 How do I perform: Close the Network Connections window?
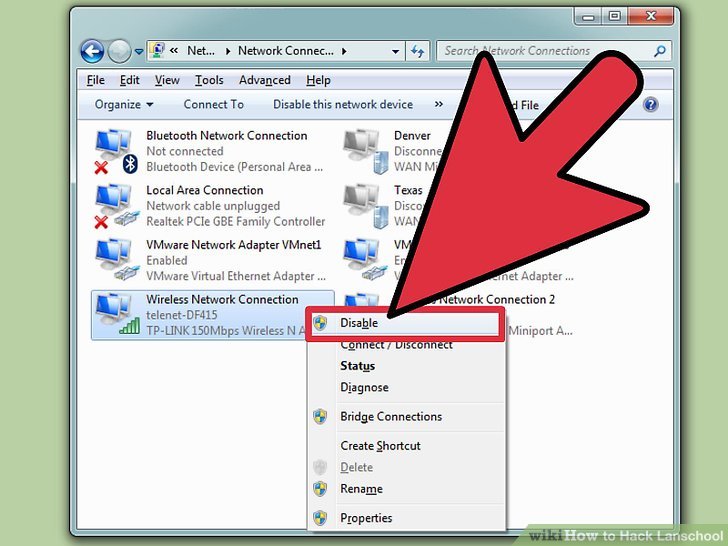coord(650,17)
